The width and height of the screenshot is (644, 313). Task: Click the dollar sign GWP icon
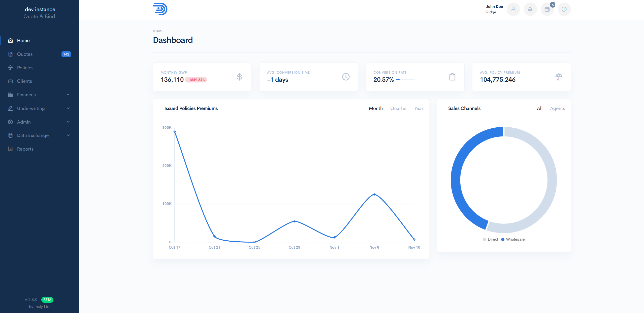[x=239, y=77]
